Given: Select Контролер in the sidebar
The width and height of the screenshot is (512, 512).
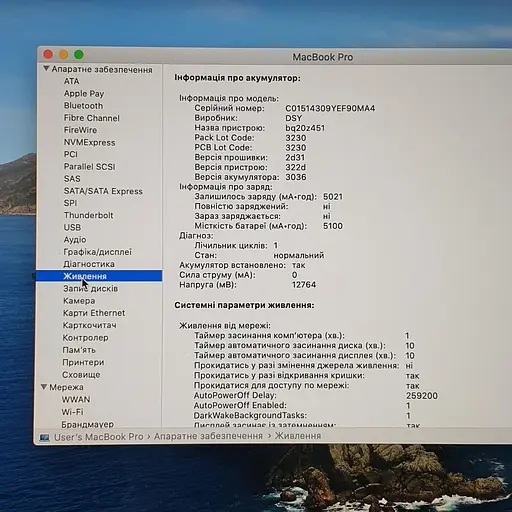Looking at the screenshot, I should click(x=85, y=338).
